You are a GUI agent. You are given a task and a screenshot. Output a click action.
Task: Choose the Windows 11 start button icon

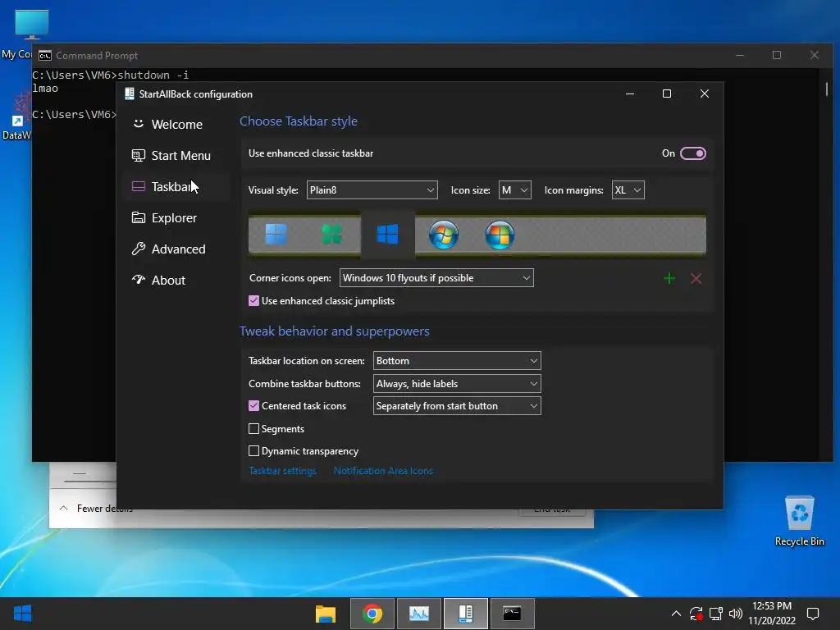click(276, 234)
